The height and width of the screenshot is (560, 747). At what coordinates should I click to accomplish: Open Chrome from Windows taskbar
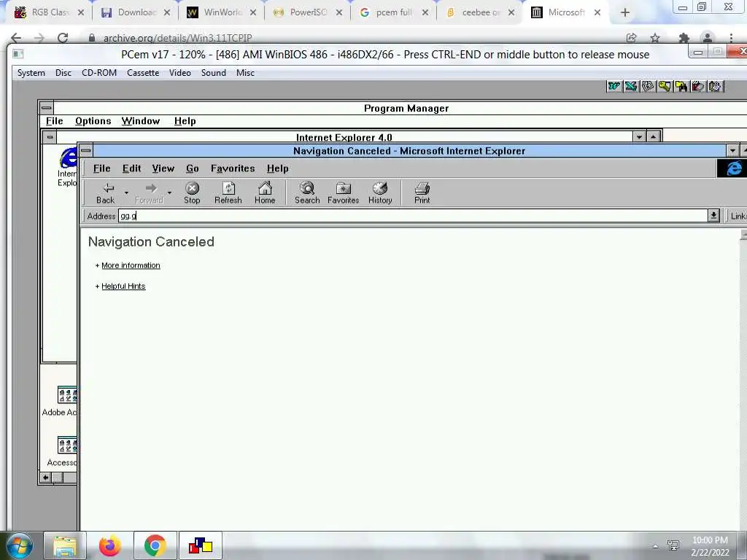pos(155,545)
